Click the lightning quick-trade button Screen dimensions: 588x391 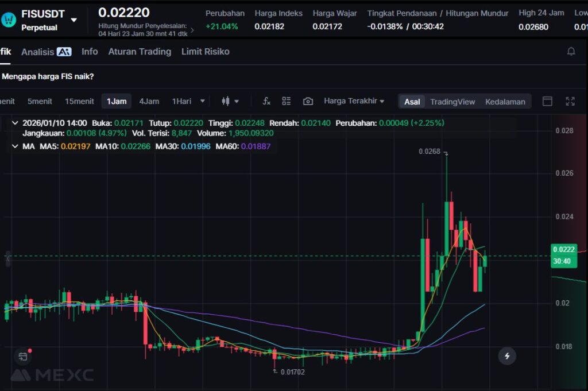coord(506,356)
